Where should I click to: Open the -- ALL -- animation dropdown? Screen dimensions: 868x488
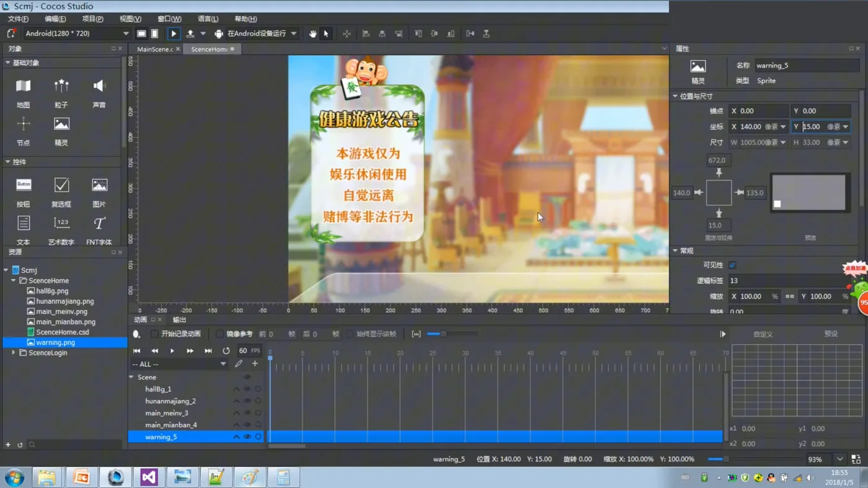tap(179, 364)
